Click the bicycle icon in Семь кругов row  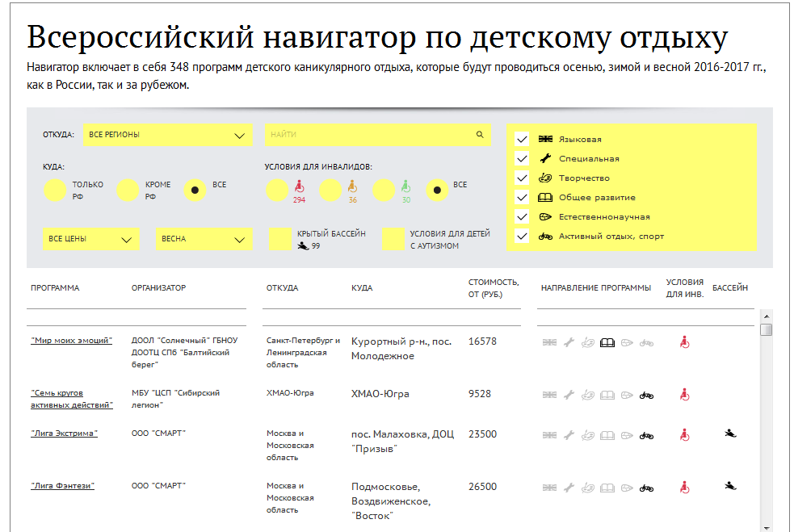click(646, 396)
